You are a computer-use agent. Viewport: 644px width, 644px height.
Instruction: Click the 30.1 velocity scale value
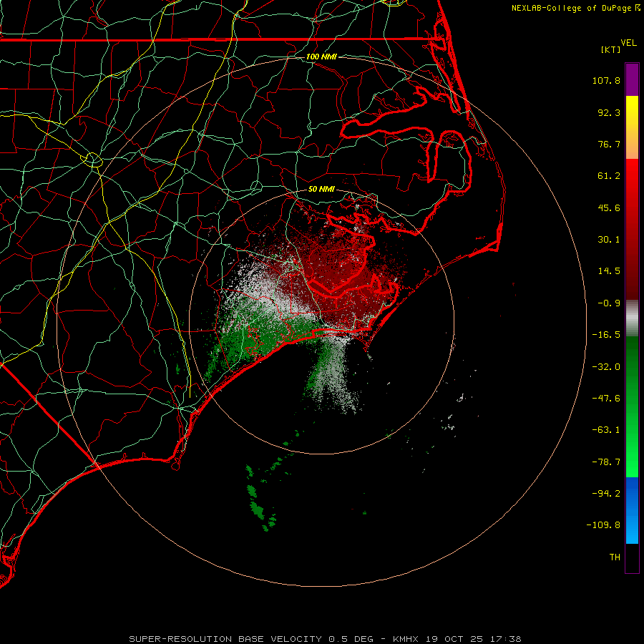coord(609,240)
